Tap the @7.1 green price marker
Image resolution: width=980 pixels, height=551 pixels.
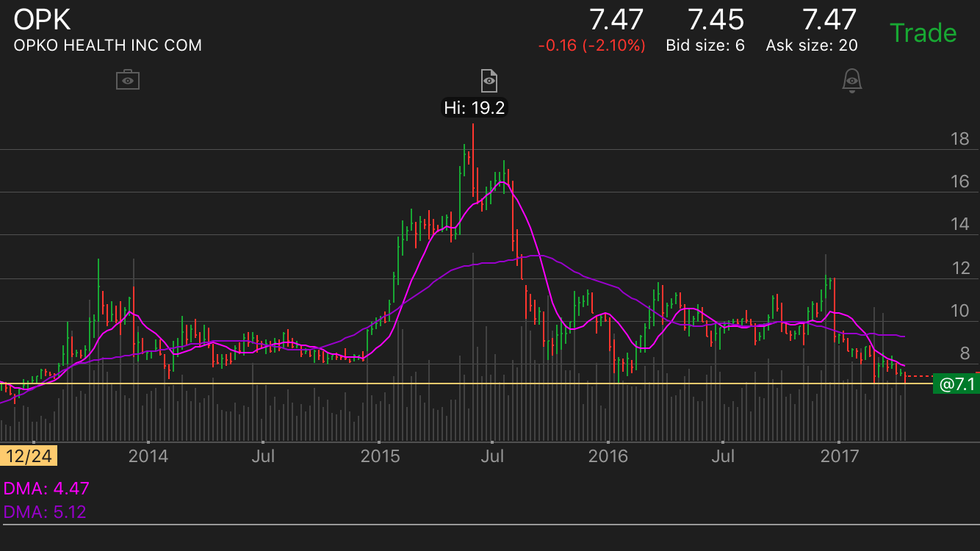[956, 383]
